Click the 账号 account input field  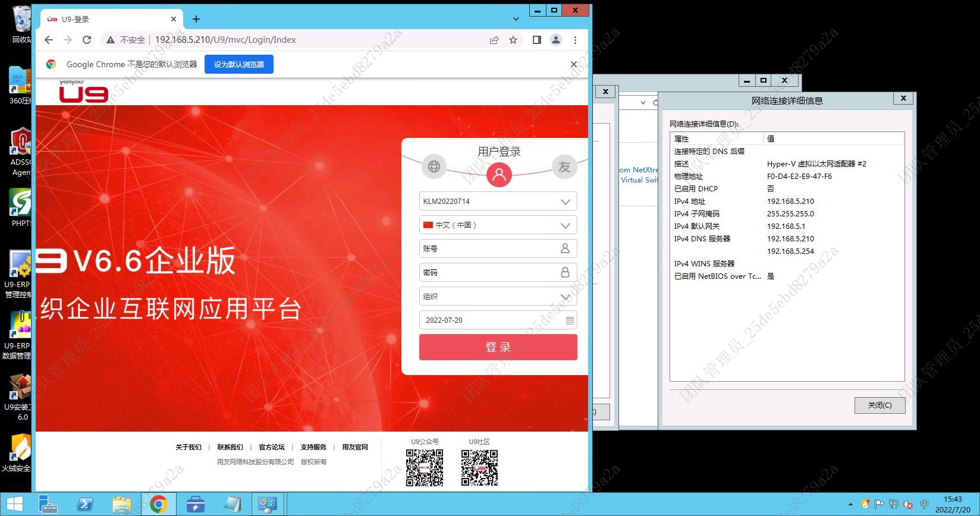coord(491,249)
